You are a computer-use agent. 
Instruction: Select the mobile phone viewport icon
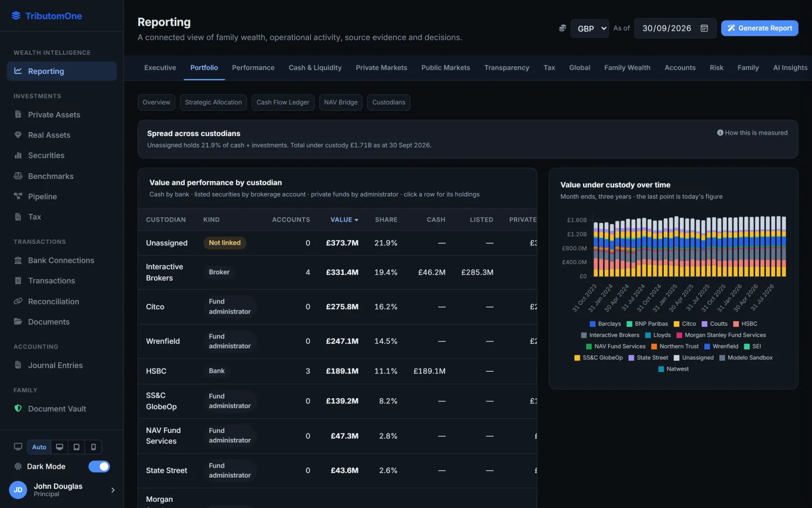pyautogui.click(x=93, y=447)
